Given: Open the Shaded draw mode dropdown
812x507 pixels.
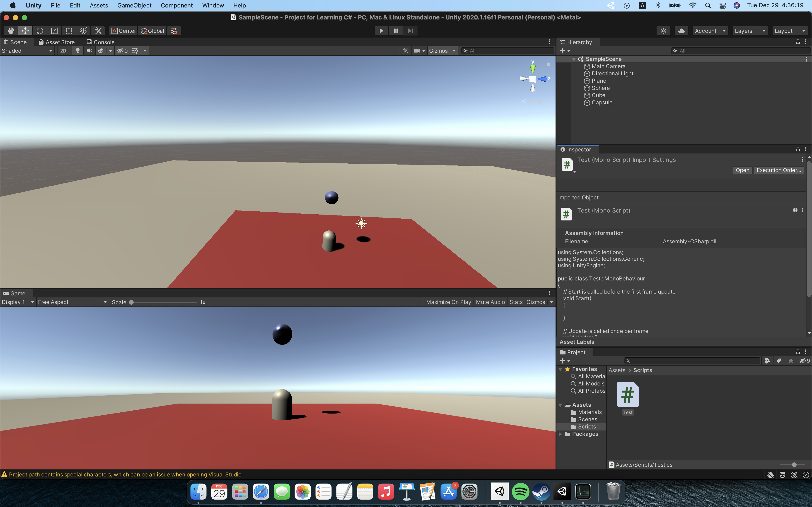Looking at the screenshot, I should [27, 51].
